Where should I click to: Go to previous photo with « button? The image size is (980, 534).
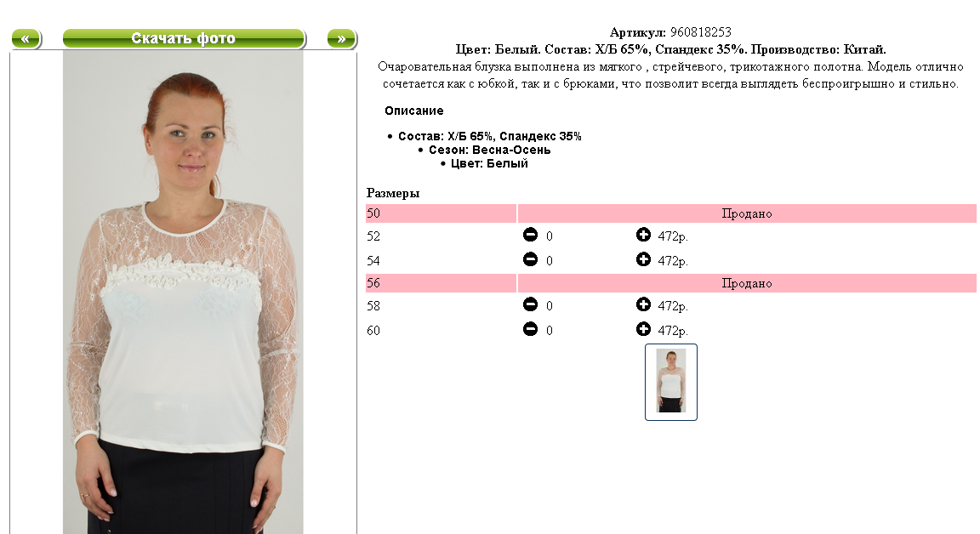pos(26,39)
